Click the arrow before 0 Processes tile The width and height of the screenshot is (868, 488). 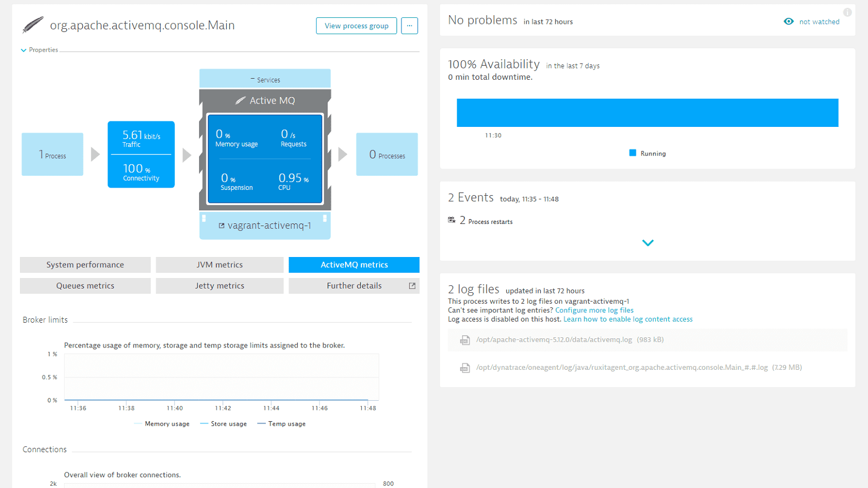click(x=343, y=155)
